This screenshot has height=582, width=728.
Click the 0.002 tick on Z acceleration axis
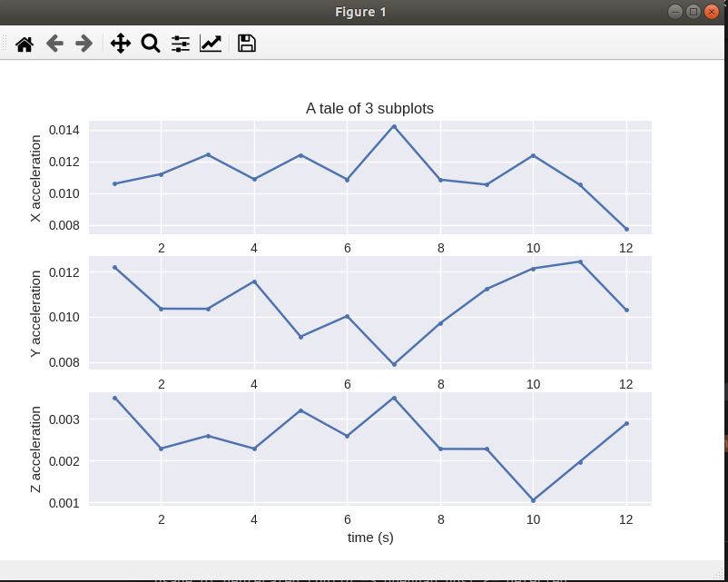(x=64, y=461)
